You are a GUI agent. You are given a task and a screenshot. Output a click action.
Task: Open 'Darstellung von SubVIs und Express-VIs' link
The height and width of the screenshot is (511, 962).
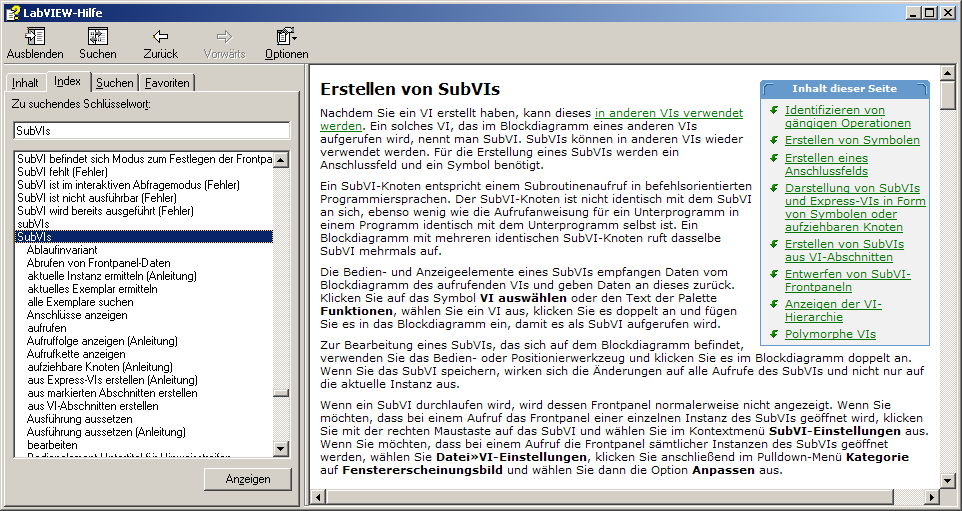coord(855,207)
